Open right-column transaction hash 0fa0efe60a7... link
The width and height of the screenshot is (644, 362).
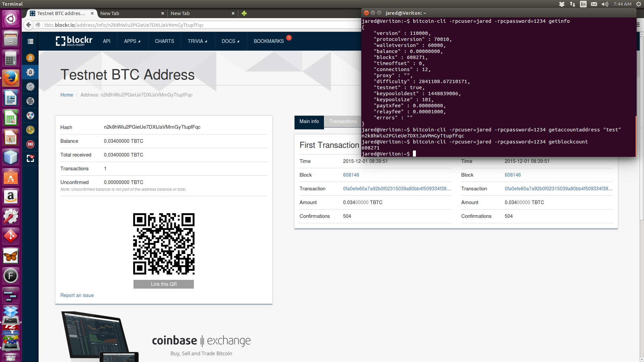tap(558, 189)
